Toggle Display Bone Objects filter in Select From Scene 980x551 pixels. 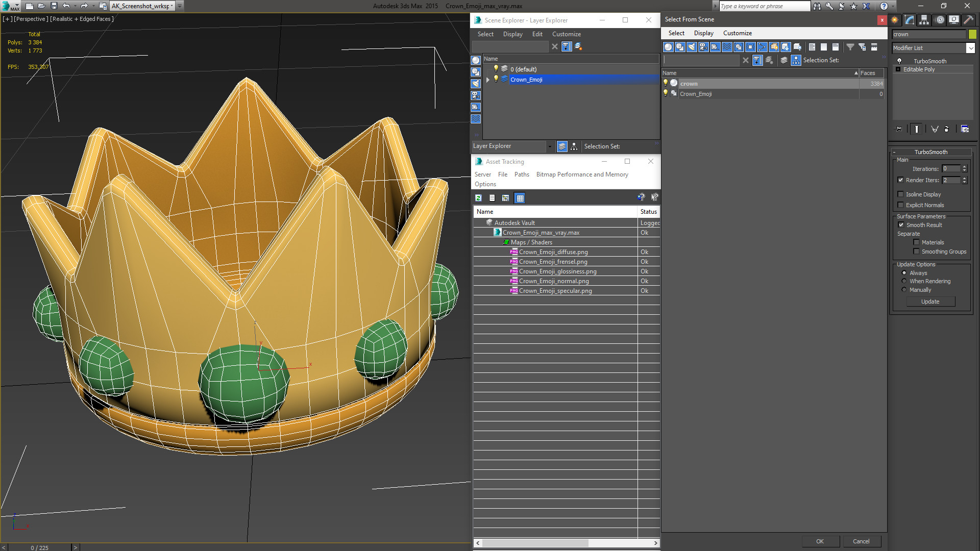[762, 47]
